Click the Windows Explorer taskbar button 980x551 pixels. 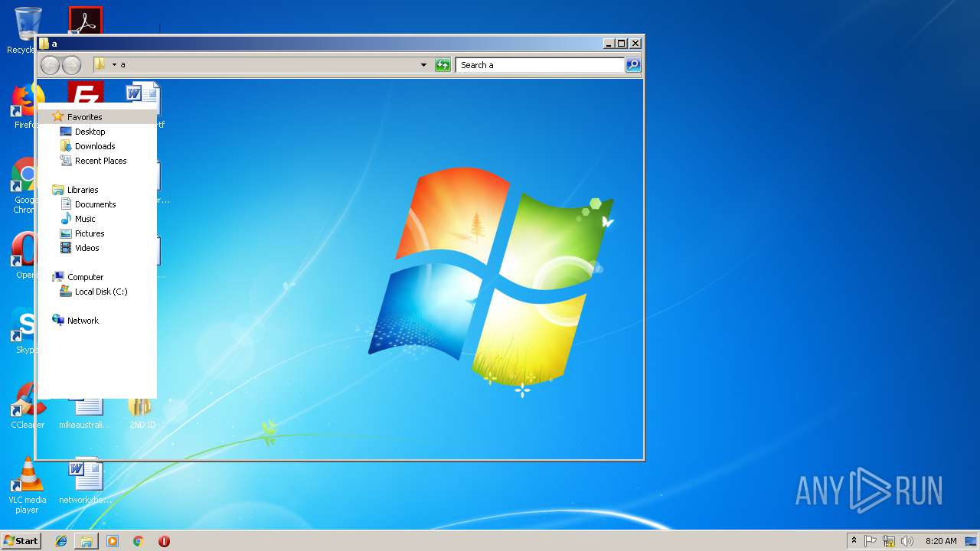[87, 541]
